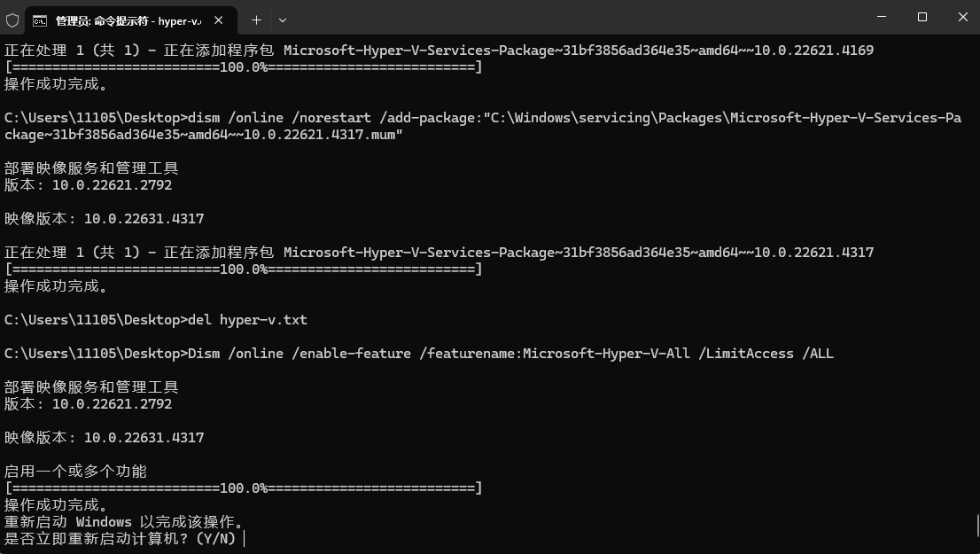The width and height of the screenshot is (980, 554).
Task: Minimize the terminal window
Action: point(882,17)
